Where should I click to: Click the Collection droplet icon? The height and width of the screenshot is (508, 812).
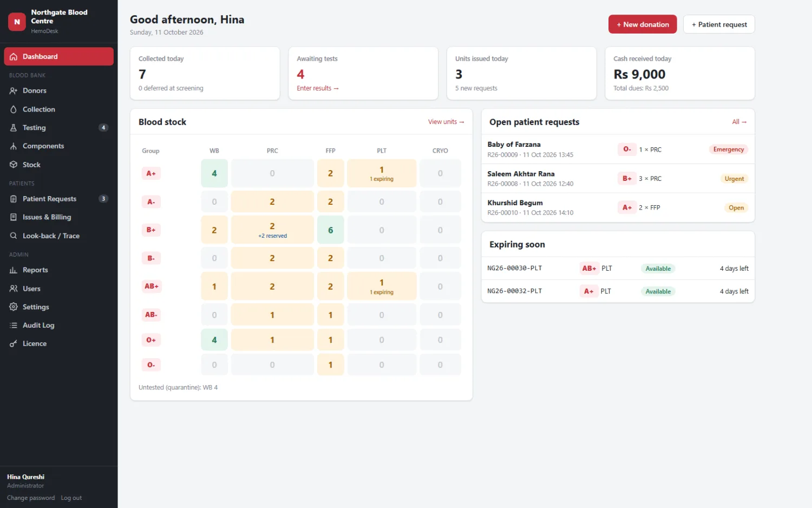[x=14, y=109]
